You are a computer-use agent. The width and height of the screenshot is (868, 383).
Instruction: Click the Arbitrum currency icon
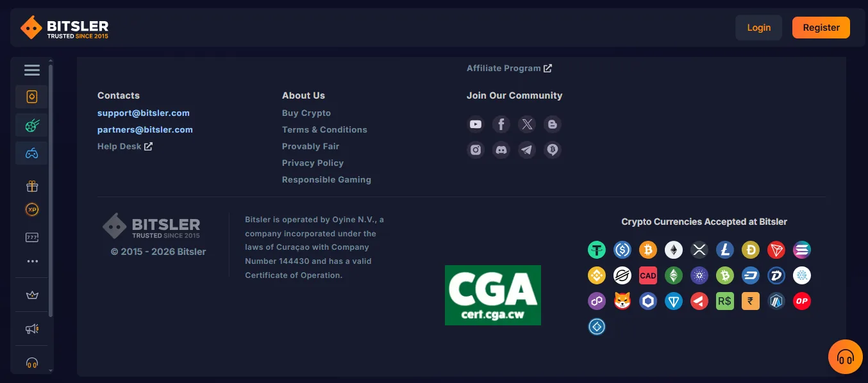(776, 301)
